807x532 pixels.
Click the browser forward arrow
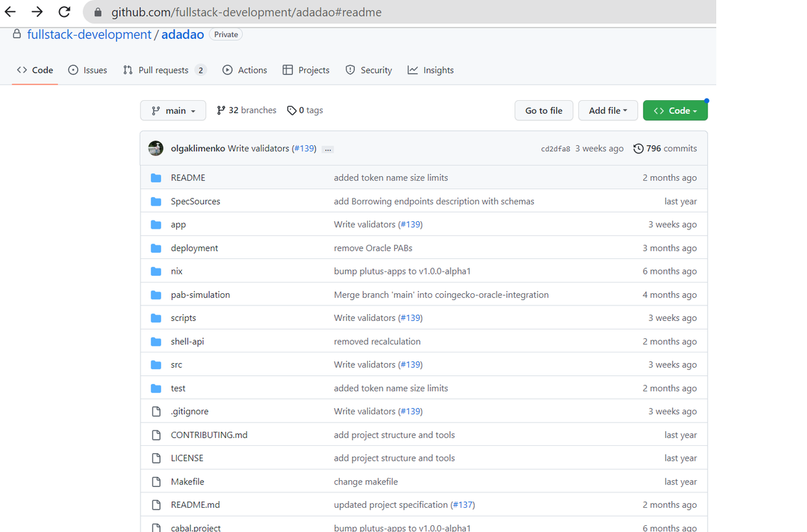coord(37,11)
